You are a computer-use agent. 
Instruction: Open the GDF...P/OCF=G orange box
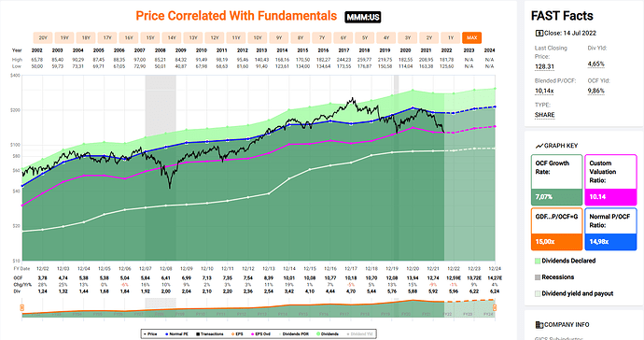click(556, 230)
